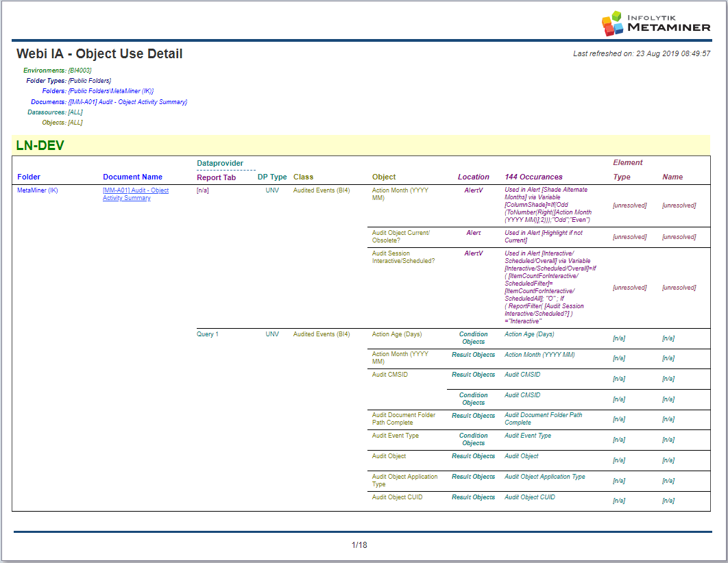Click the Last refreshed on timestamp
This screenshot has height=563, width=728.
(x=642, y=54)
